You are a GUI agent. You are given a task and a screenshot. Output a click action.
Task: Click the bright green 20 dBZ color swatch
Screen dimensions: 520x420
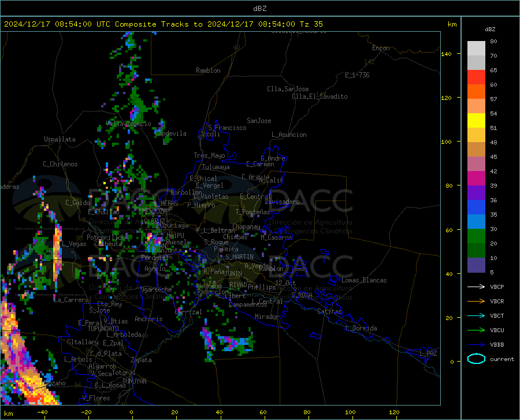[x=476, y=236]
